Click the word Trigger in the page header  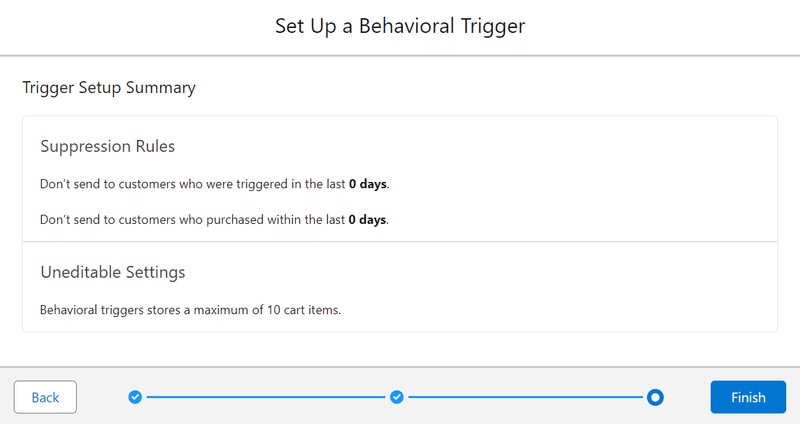(493, 27)
